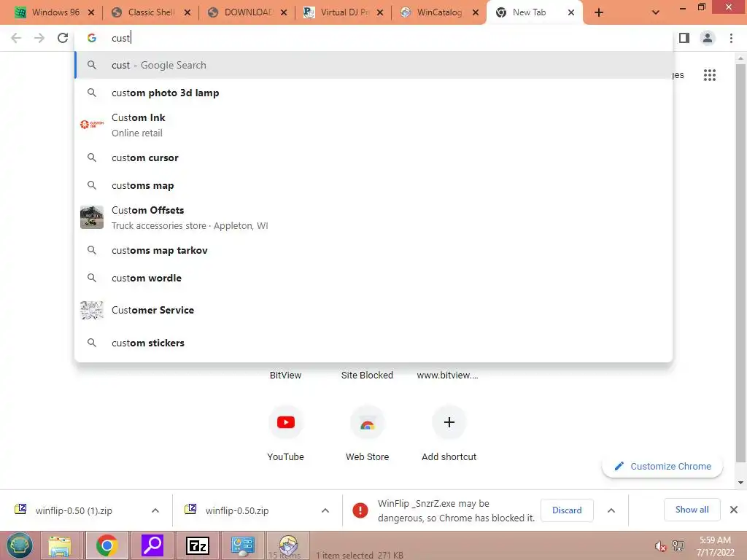
Task: Open the purple magnifier taskbar app
Action: click(x=152, y=545)
